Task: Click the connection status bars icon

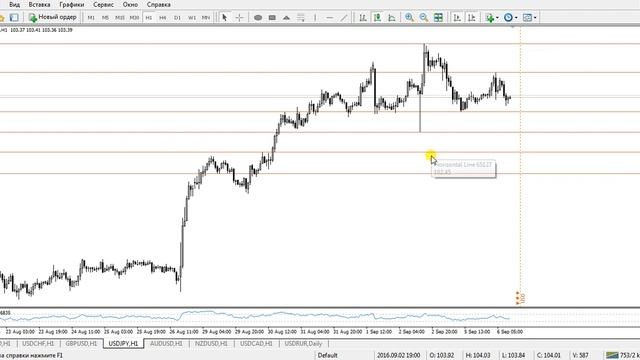Action: click(x=612, y=356)
